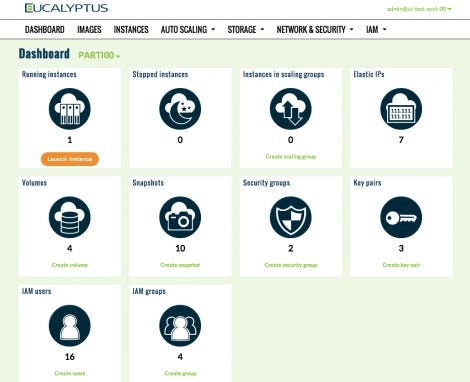470x382 pixels.
Task: Click the Running instances server cloud icon
Action: click(70, 109)
